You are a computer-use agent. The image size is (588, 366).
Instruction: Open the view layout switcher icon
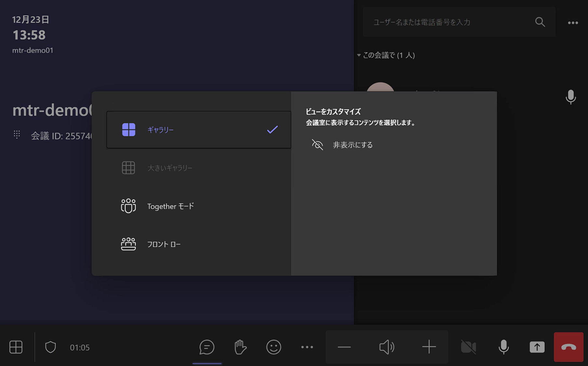tap(16, 347)
